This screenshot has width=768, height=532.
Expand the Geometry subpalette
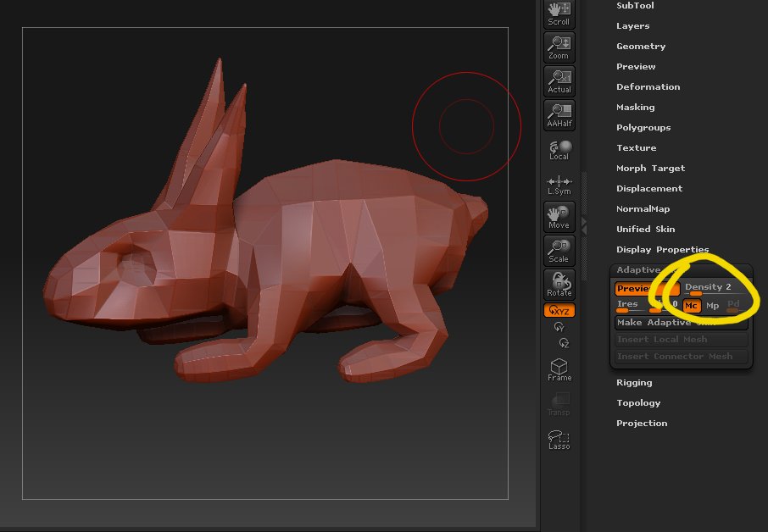tap(640, 47)
